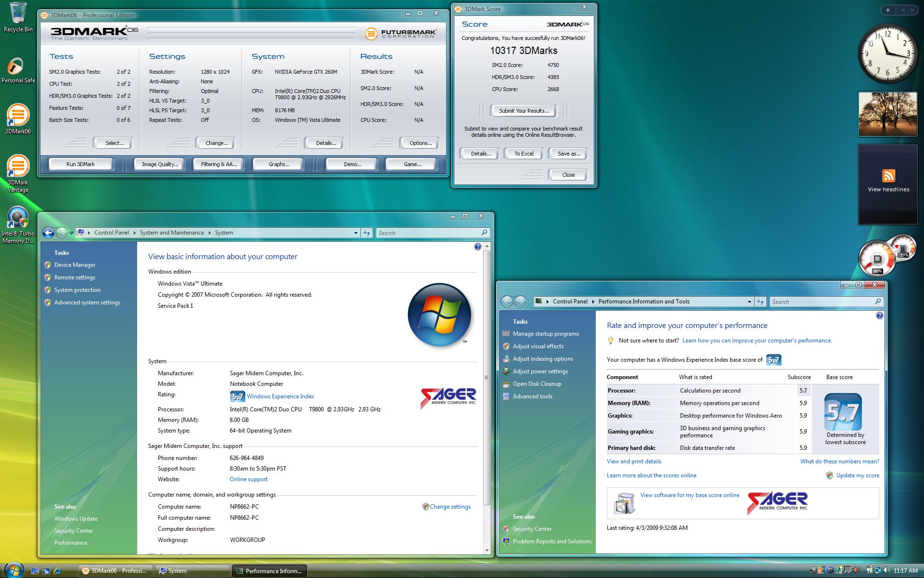This screenshot has height=578, width=924.
Task: Click the Show Desktop quick launch icon
Action: pyautogui.click(x=35, y=571)
